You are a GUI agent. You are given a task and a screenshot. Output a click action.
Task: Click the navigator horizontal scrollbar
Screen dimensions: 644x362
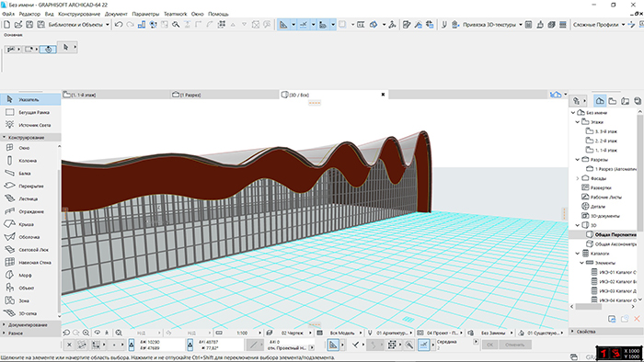(590, 306)
